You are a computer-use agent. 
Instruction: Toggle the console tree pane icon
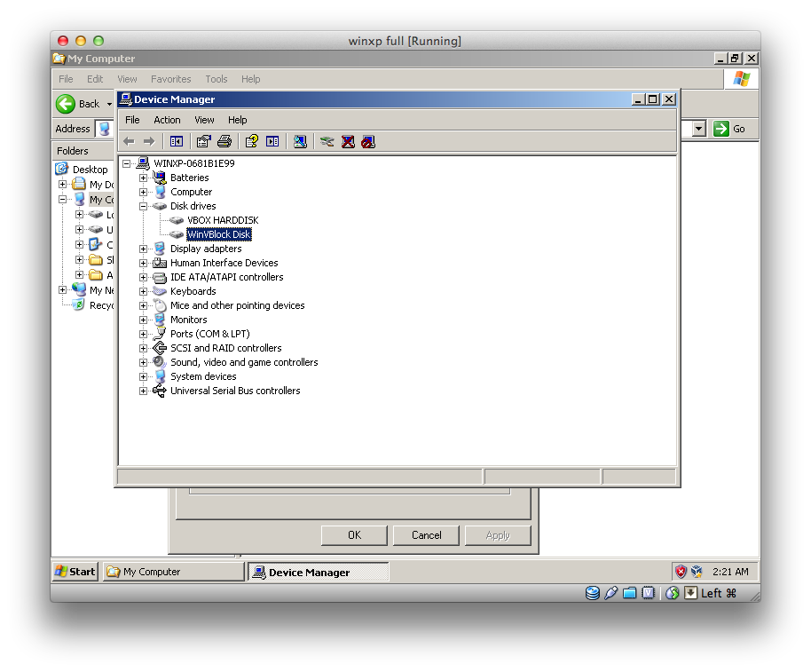(x=177, y=141)
